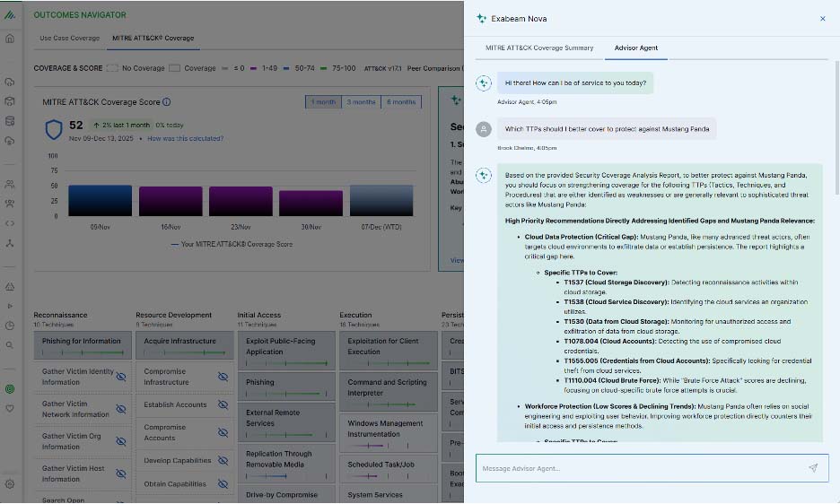This screenshot has height=504, width=840.
Task: Click the play arrow sidebar icon
Action: point(10,306)
